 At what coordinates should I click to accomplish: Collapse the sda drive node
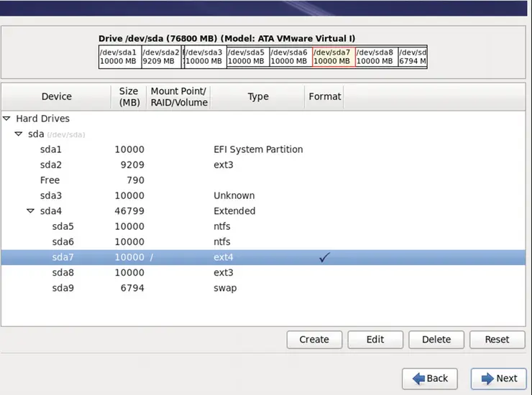click(x=19, y=134)
